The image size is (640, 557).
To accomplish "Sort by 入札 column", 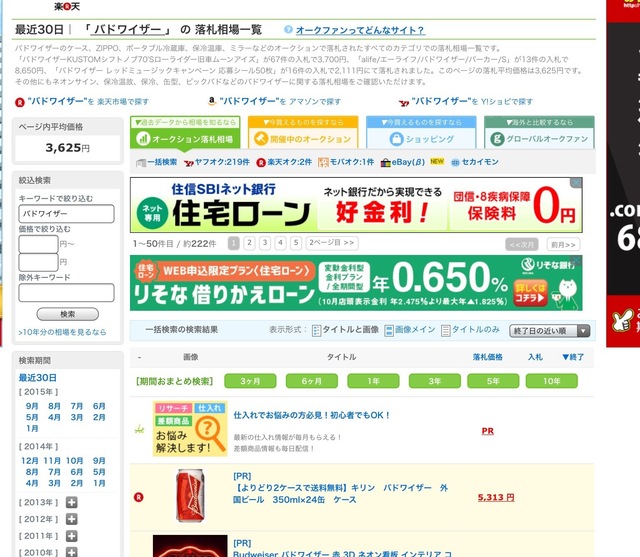I will coord(535,357).
